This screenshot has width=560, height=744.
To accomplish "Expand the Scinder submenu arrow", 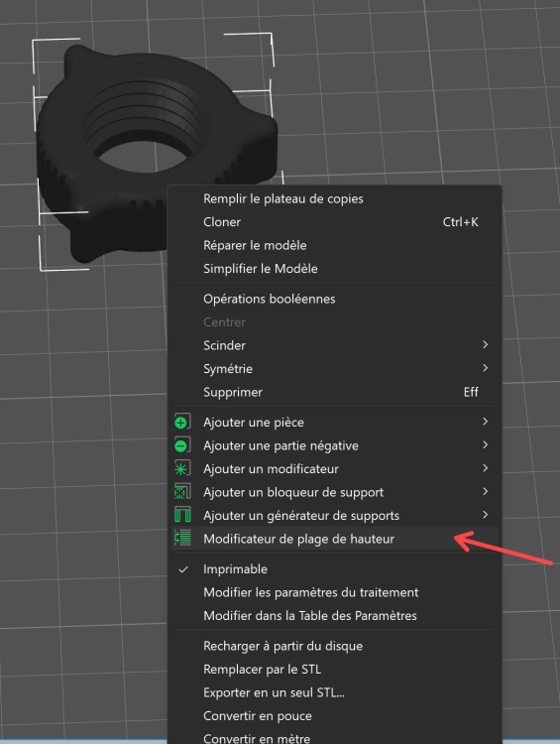I will point(485,345).
